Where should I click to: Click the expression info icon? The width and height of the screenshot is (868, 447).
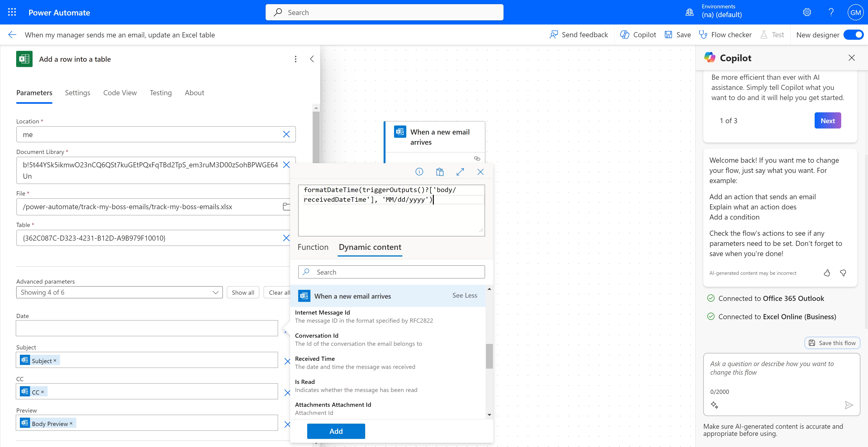coord(419,172)
